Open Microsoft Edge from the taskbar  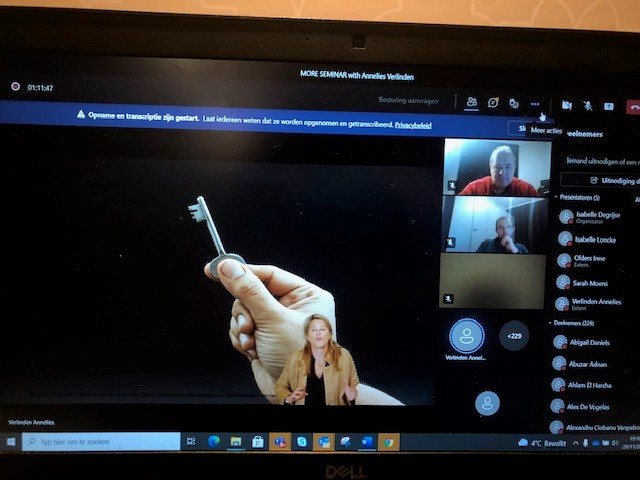tap(214, 441)
